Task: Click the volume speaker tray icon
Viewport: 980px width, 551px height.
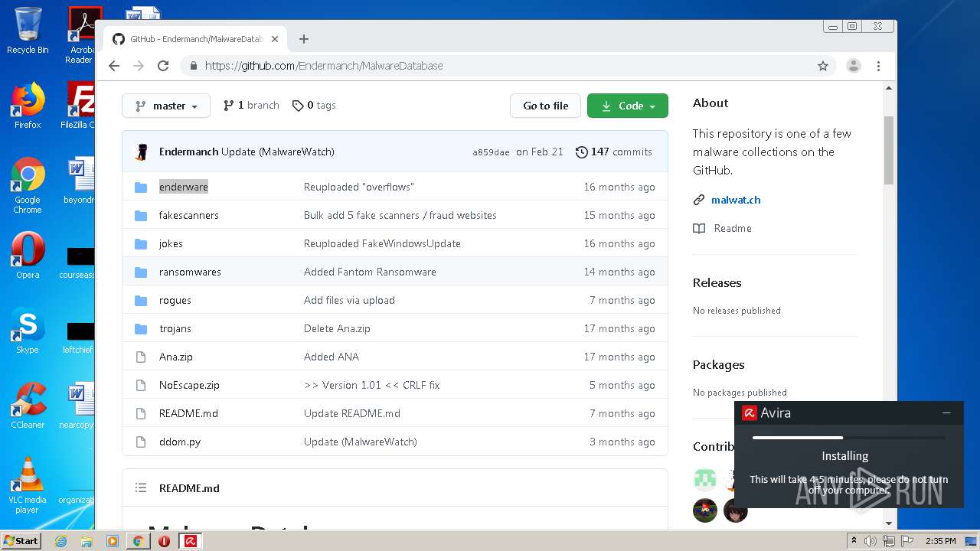Action: click(871, 541)
